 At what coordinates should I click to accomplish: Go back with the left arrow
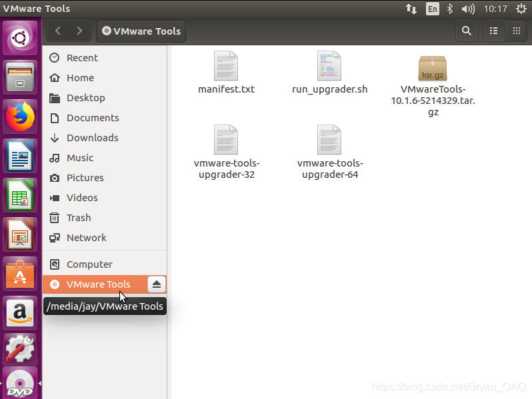pos(58,31)
